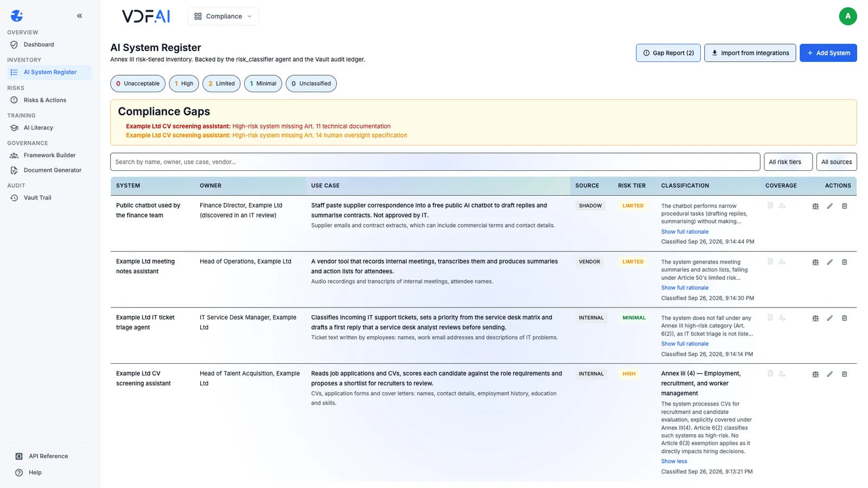Click the blue bird logo in sidebar

17,16
